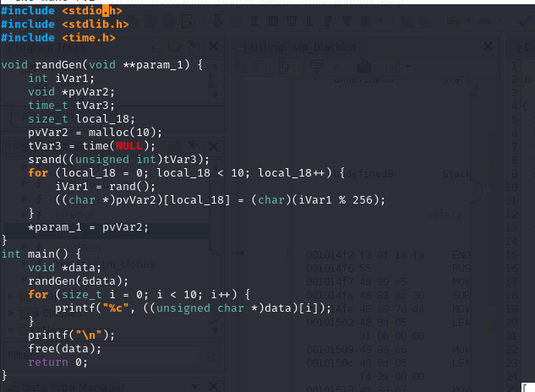Click the 'pvVar2 = malloc(10);' line
Image resolution: width=535 pixels, height=392 pixels.
click(x=95, y=133)
